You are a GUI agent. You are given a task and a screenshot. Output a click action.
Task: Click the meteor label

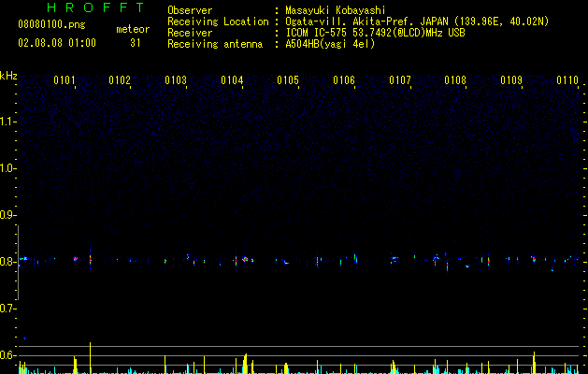point(133,29)
